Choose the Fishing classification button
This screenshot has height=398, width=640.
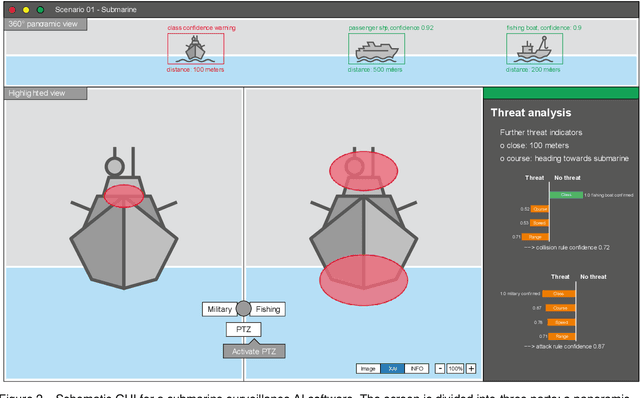coord(268,309)
